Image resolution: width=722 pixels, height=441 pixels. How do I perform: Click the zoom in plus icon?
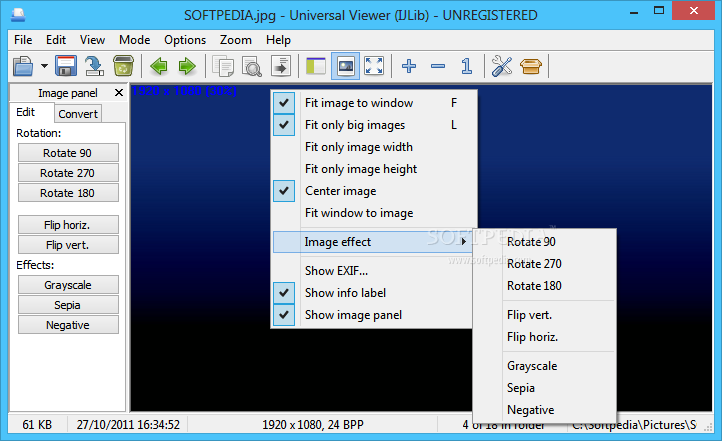409,66
